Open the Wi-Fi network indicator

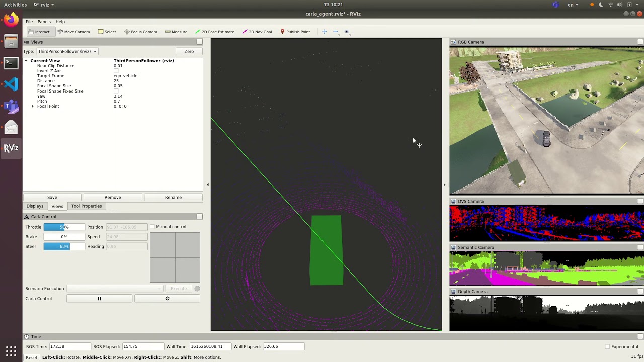click(611, 5)
